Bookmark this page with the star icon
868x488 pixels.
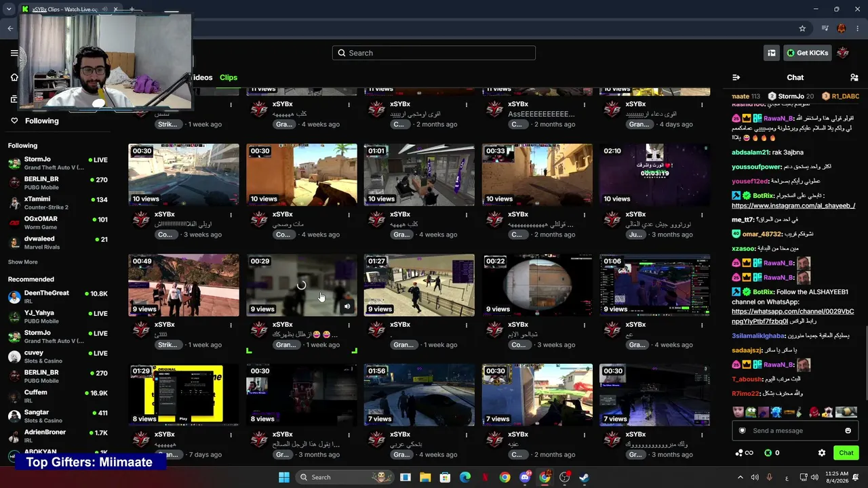[802, 28]
